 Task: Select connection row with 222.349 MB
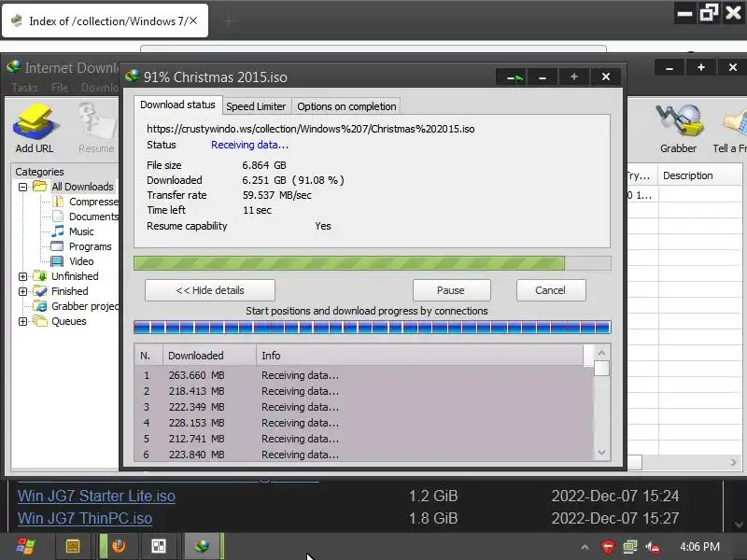[364, 407]
